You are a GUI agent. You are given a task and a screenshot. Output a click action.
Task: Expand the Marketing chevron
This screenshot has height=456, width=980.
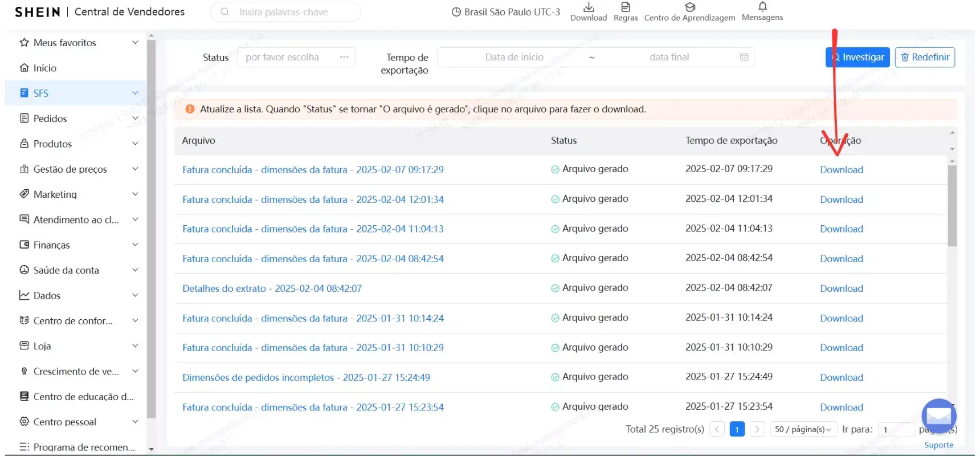135,194
